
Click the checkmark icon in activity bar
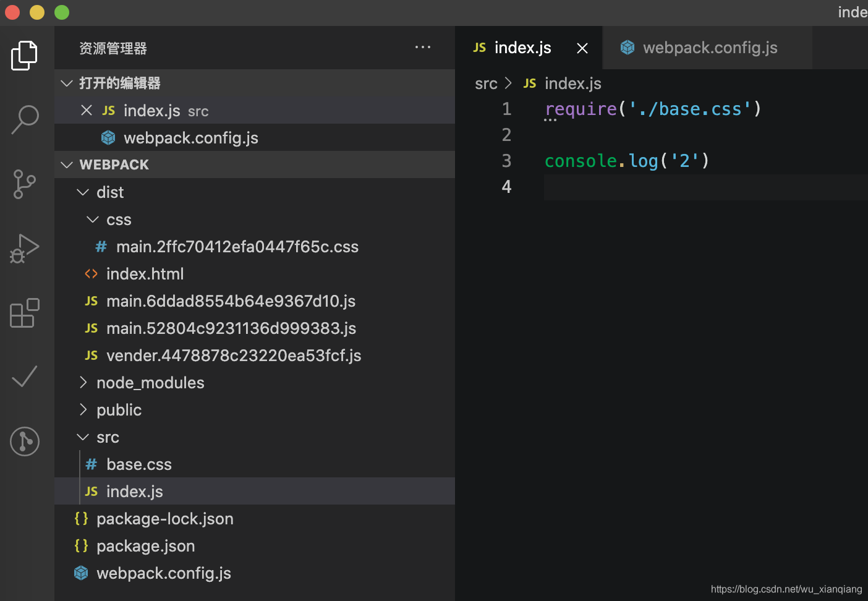pyautogui.click(x=25, y=377)
